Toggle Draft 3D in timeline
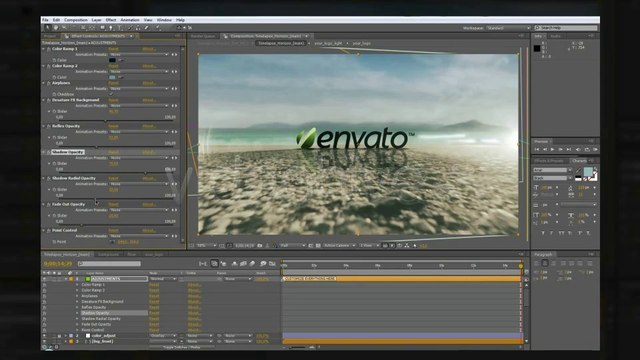This screenshot has height=360, width=640. click(x=223, y=264)
